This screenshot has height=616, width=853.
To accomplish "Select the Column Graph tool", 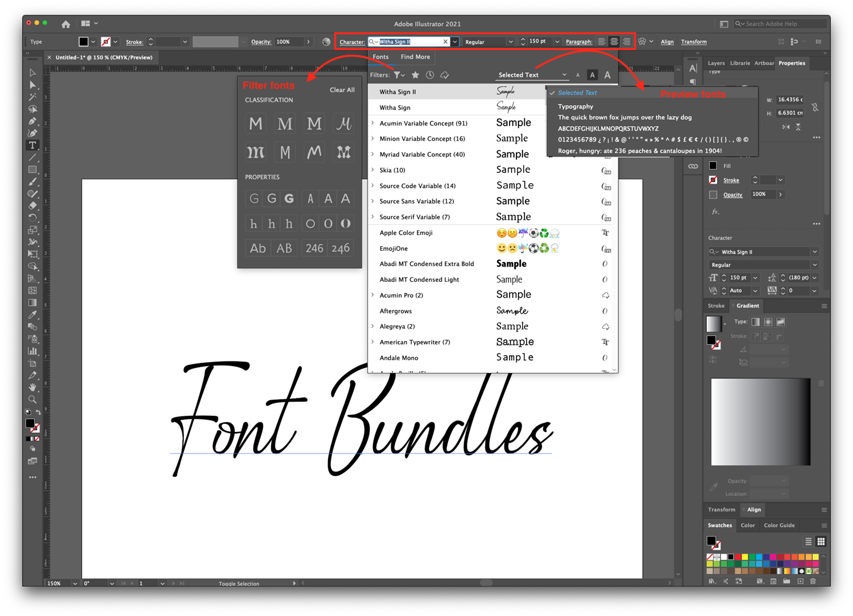I will 32,351.
